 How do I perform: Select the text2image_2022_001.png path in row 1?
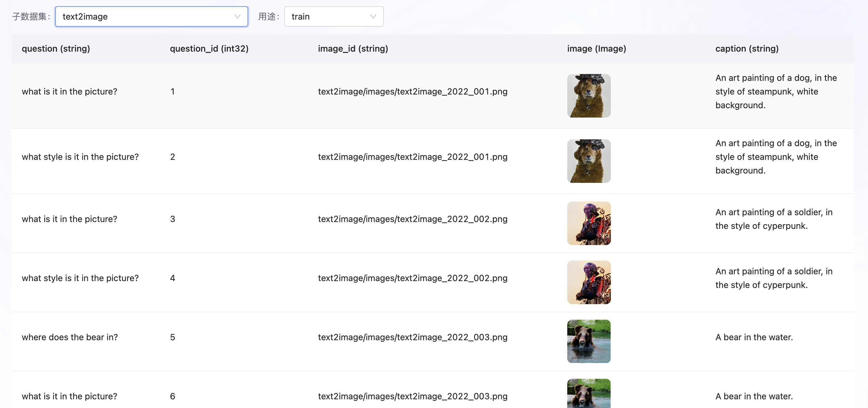click(412, 91)
